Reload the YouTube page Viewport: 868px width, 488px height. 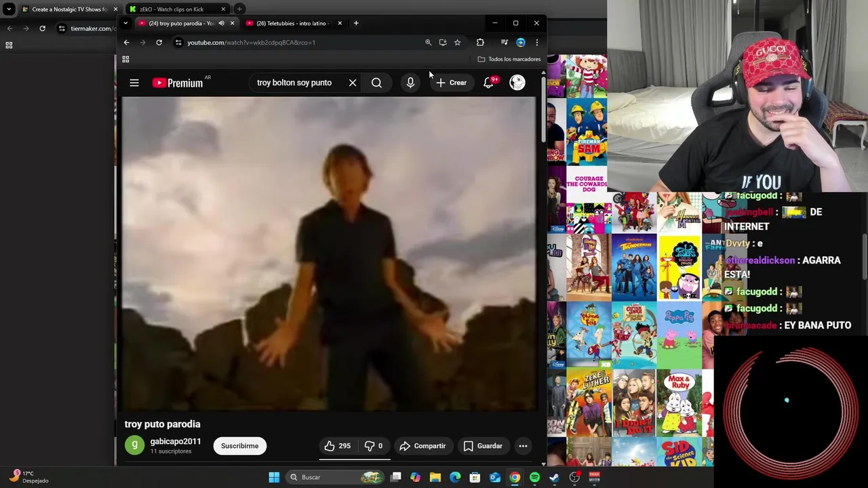pyautogui.click(x=159, y=43)
